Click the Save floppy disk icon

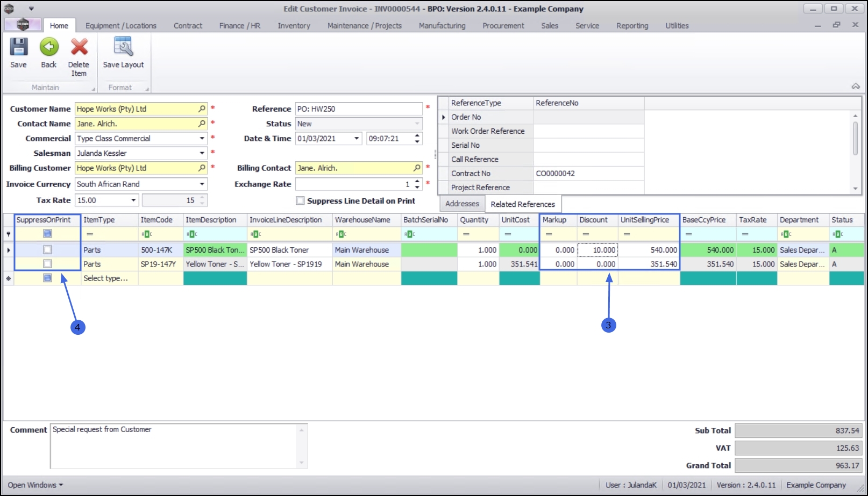tap(18, 47)
